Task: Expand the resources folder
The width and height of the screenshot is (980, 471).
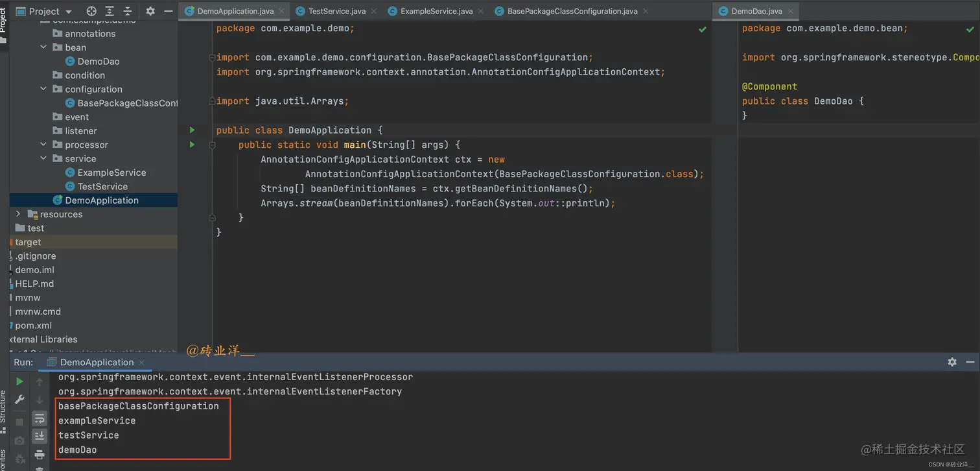Action: [x=18, y=214]
